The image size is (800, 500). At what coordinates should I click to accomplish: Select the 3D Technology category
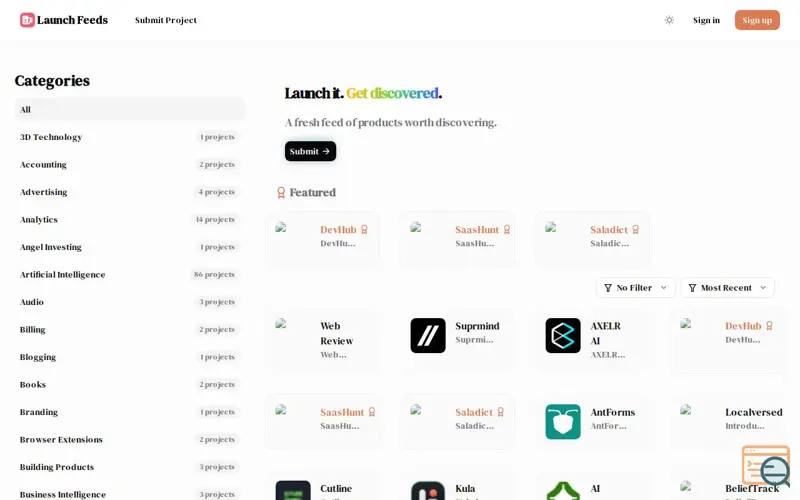(130, 137)
